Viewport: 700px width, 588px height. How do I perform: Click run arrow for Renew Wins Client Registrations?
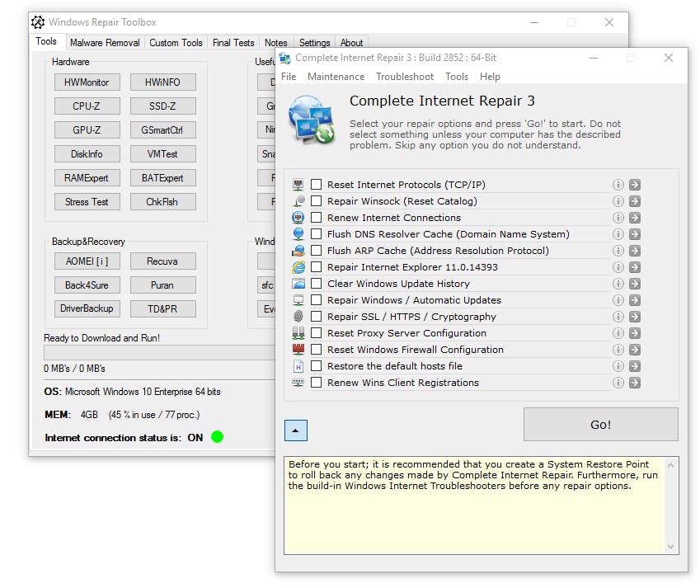(x=635, y=383)
